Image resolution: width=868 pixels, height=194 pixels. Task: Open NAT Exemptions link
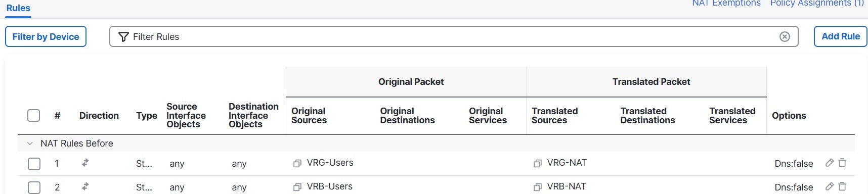click(726, 3)
